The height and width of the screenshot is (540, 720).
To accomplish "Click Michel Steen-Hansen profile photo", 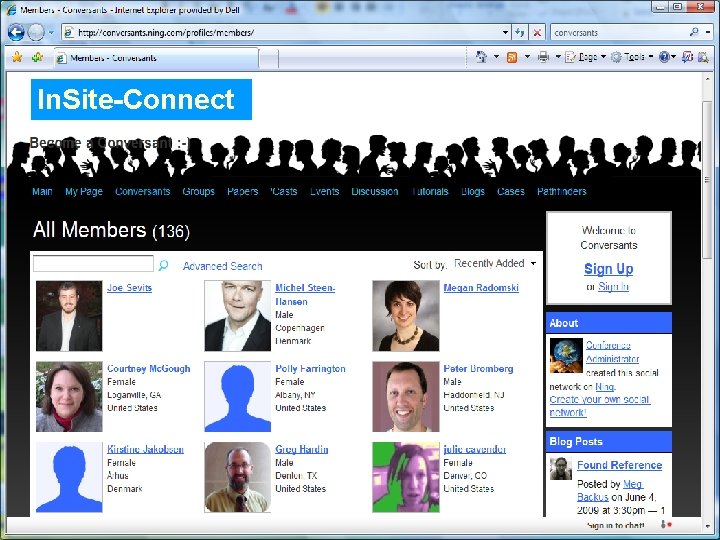I will click(237, 316).
